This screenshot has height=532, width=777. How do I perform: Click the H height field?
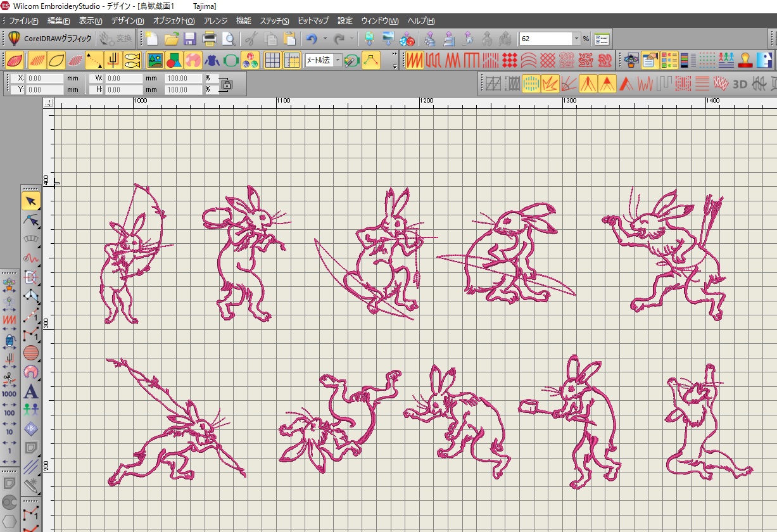click(124, 90)
